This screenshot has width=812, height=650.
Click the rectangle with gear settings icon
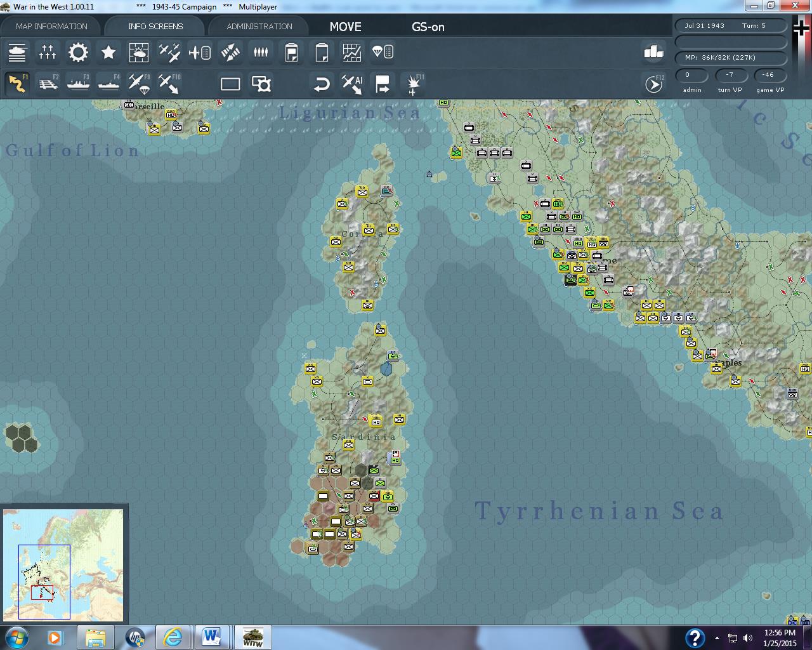tap(261, 84)
